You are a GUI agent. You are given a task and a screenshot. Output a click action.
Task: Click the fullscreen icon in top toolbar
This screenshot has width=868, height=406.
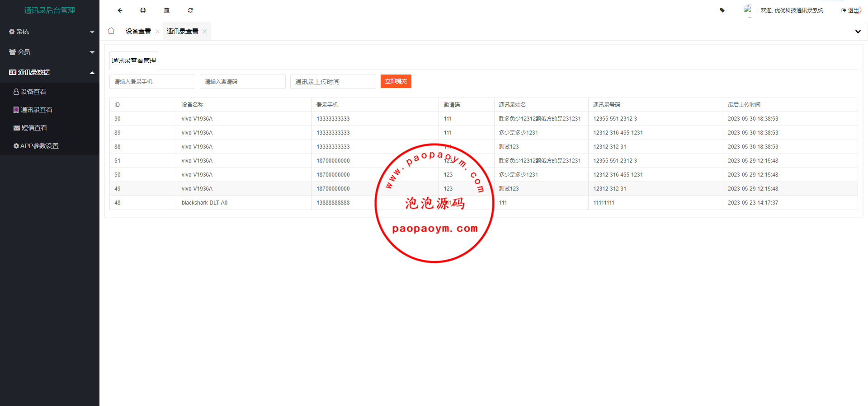[x=143, y=10]
